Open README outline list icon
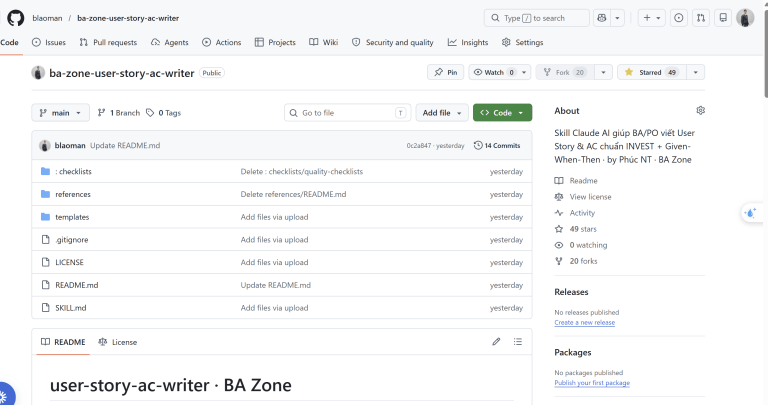Viewport: 768px width, 405px height. pyautogui.click(x=518, y=342)
